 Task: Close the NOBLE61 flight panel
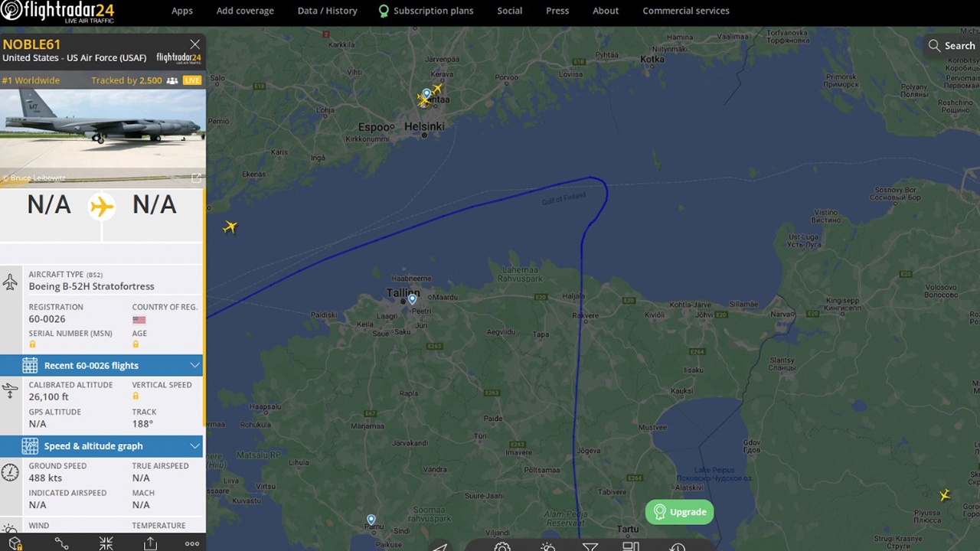click(195, 44)
